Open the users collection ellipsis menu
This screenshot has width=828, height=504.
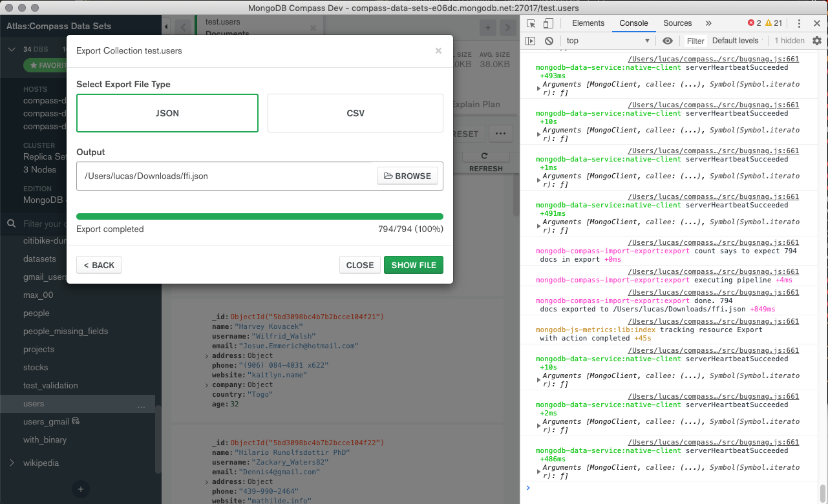[x=142, y=404]
